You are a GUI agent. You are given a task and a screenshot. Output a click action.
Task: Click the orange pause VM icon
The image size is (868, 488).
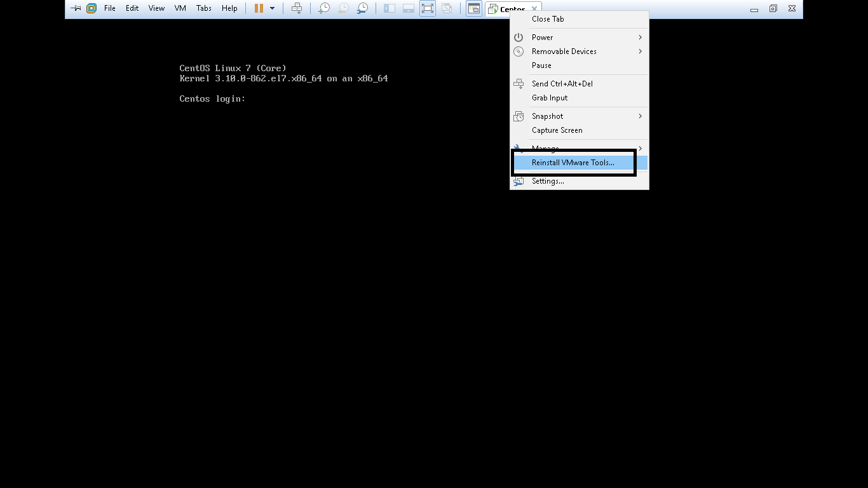[x=259, y=8]
